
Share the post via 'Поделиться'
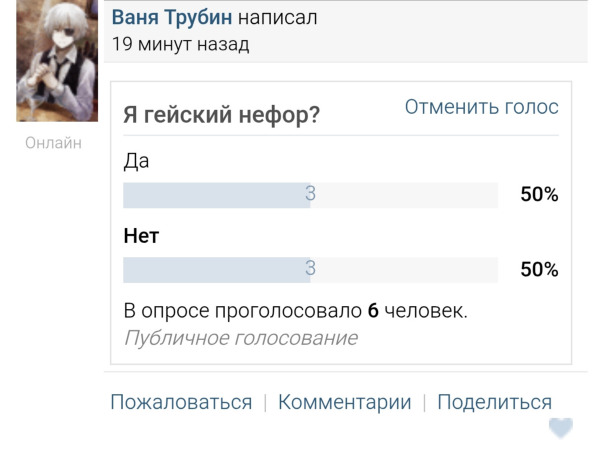tap(495, 402)
